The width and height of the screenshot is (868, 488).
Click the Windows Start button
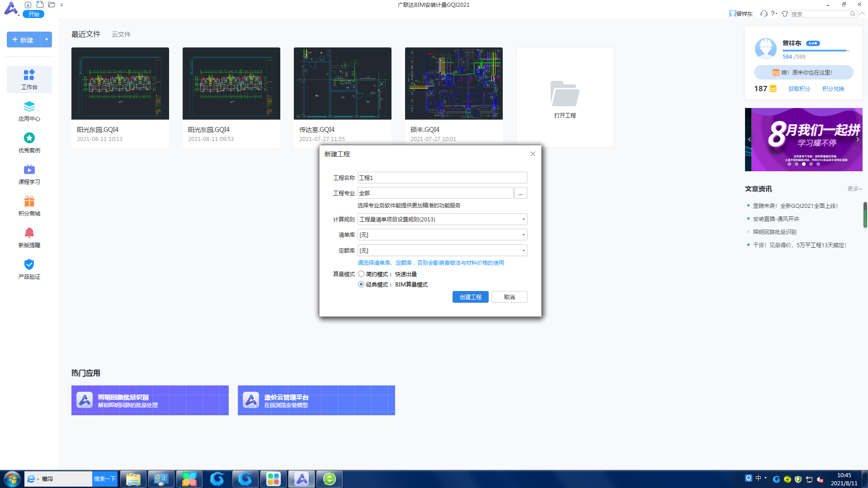click(x=12, y=479)
